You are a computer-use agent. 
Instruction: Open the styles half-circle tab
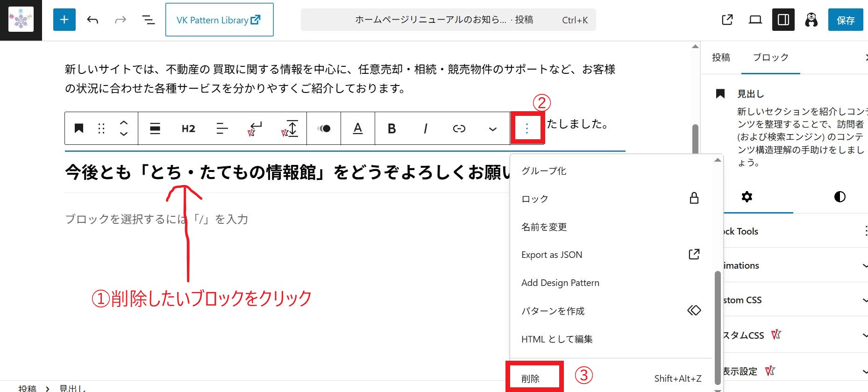point(840,197)
